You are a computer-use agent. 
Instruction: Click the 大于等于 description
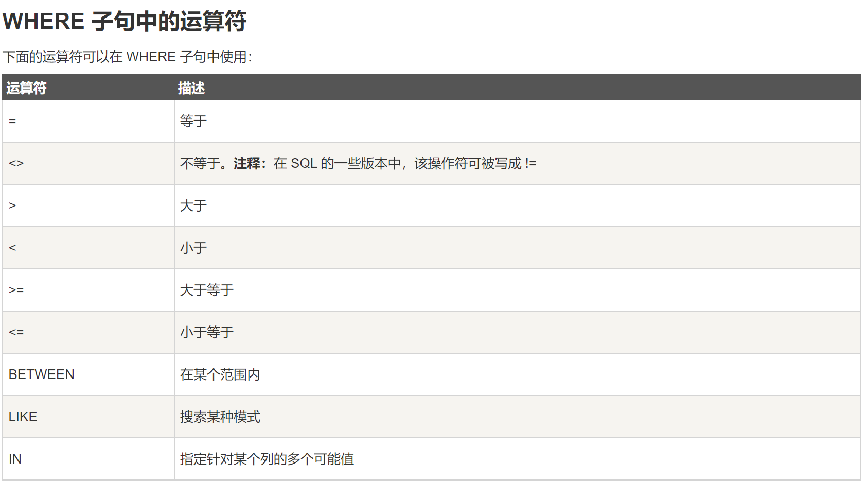[x=207, y=290]
